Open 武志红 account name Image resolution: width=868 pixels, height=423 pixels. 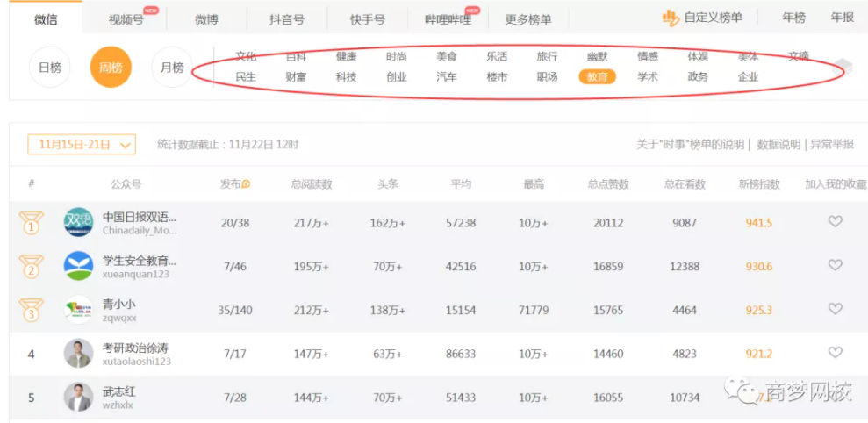(x=119, y=391)
